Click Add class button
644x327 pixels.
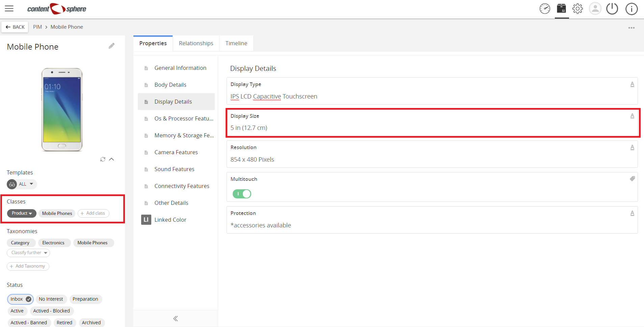(93, 213)
